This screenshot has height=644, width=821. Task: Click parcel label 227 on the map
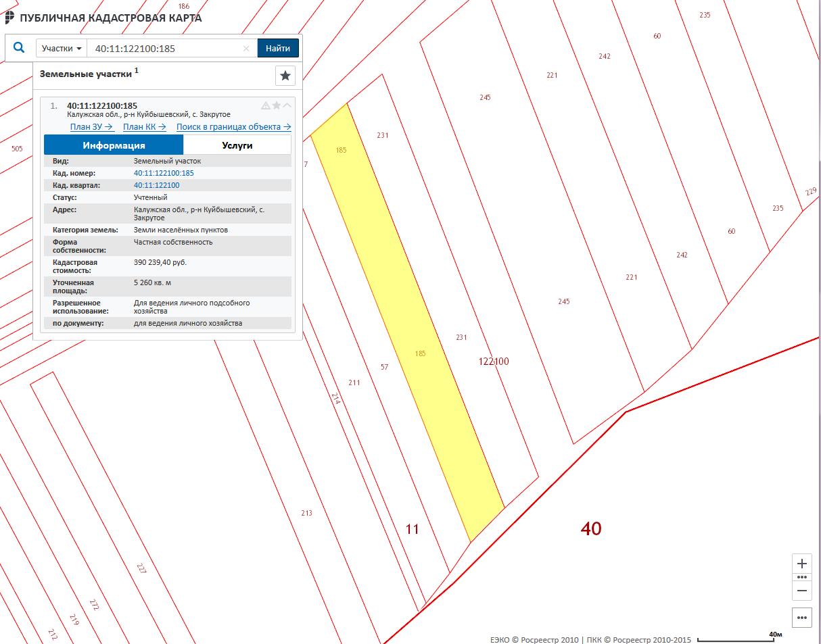click(141, 568)
